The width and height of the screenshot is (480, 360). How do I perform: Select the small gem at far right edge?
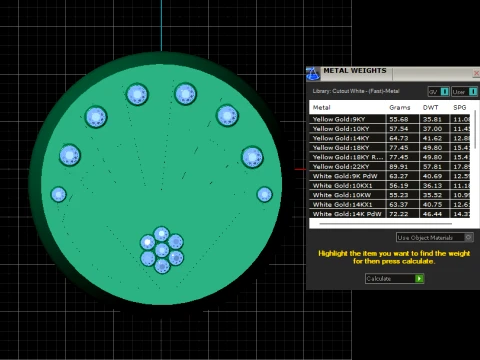[265, 194]
